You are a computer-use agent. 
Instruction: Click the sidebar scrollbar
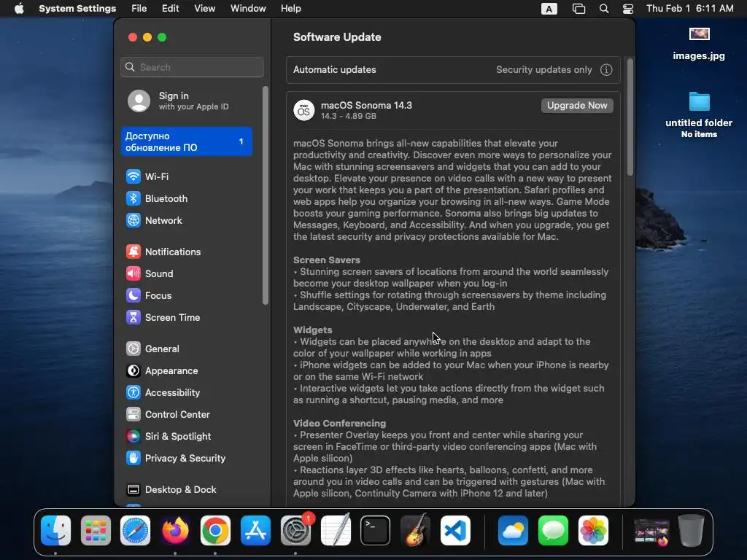[266, 195]
